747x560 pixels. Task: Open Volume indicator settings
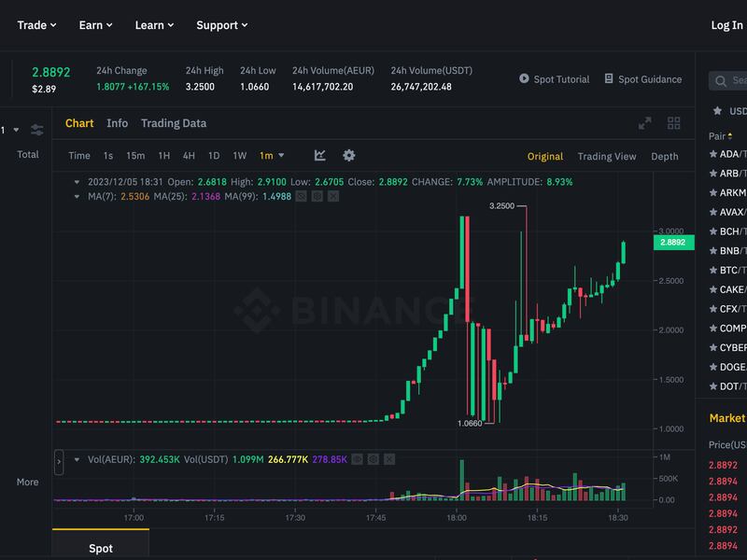click(x=373, y=459)
